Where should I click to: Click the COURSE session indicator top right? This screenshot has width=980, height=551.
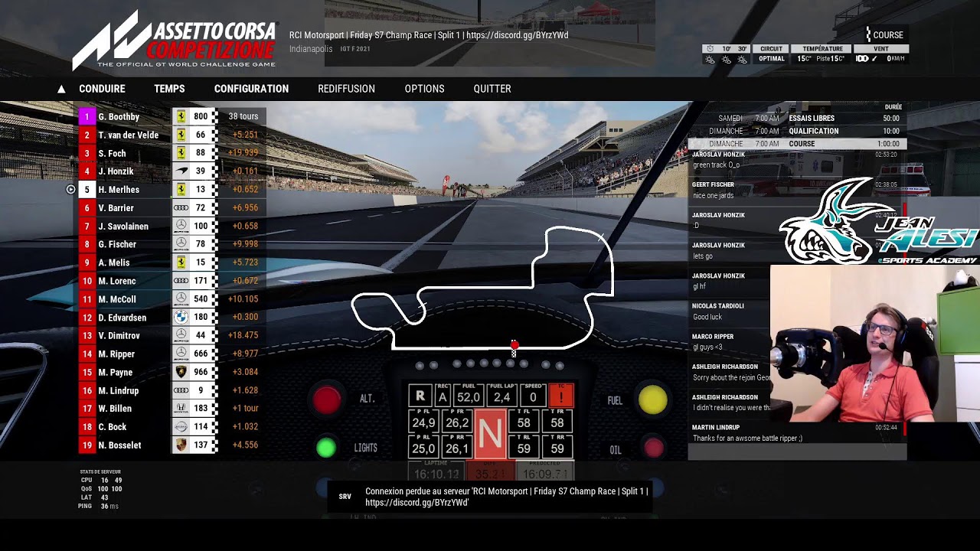click(885, 34)
